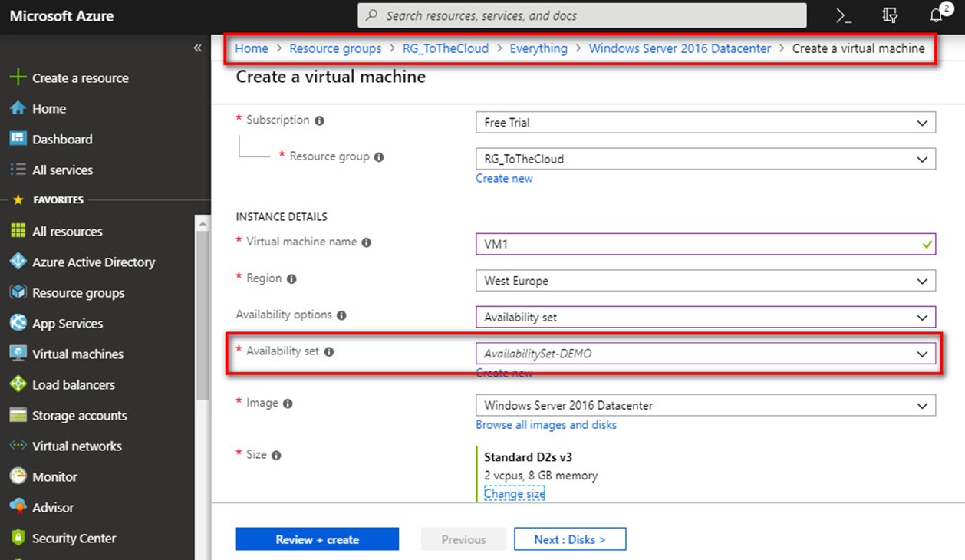Show info tooltip beside Availability set label
This screenshot has height=560, width=965.
[x=329, y=352]
